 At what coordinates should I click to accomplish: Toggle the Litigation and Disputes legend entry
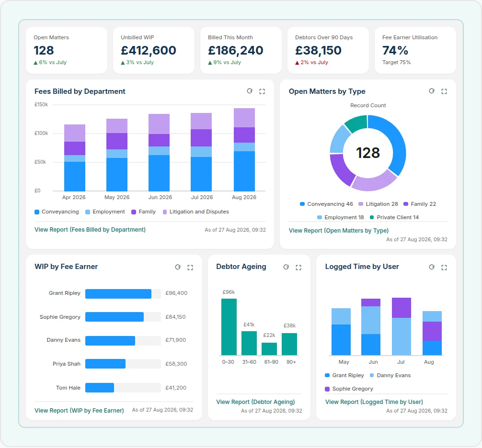[x=195, y=212]
